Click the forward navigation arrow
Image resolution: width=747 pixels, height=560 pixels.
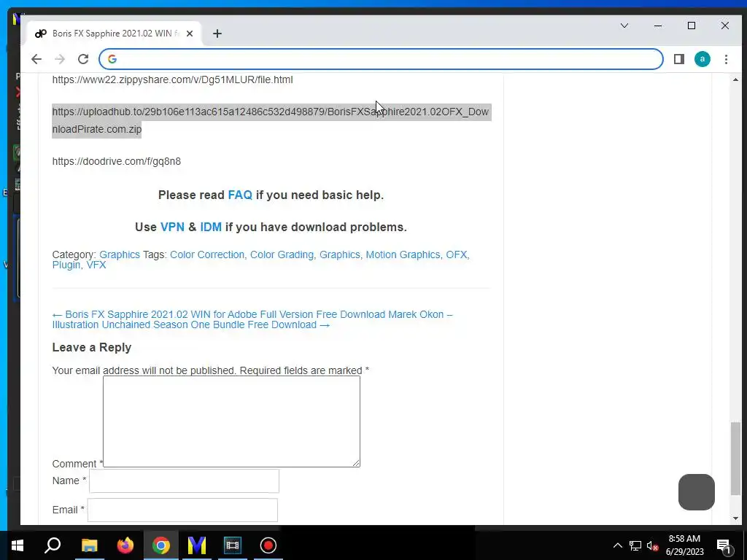click(x=60, y=59)
